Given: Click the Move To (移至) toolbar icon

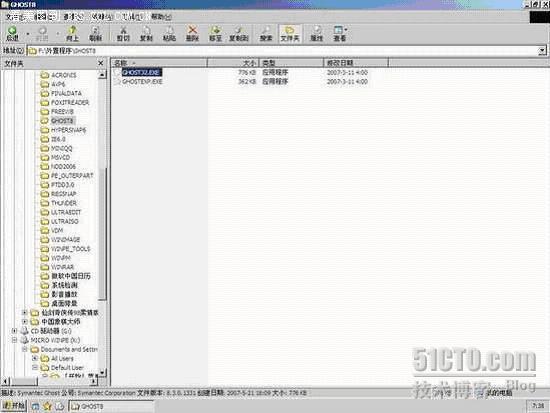Looking at the screenshot, I should tap(215, 33).
